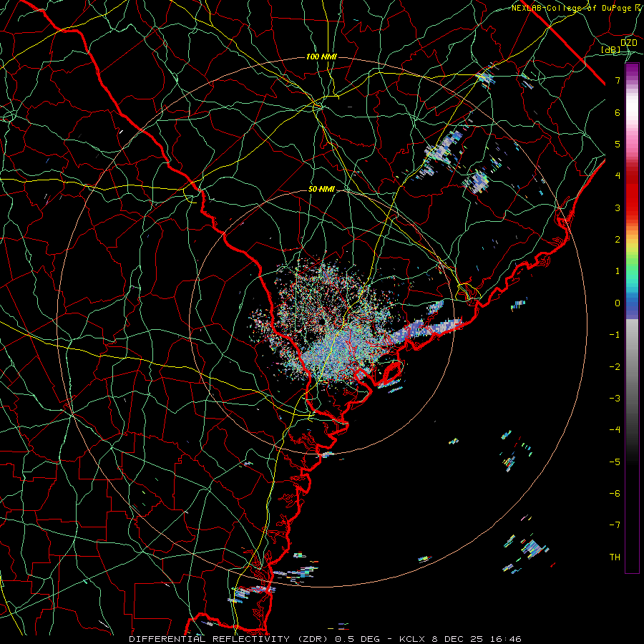The width and height of the screenshot is (644, 644).
Task: Click the [dB] units label
Action: 611,50
